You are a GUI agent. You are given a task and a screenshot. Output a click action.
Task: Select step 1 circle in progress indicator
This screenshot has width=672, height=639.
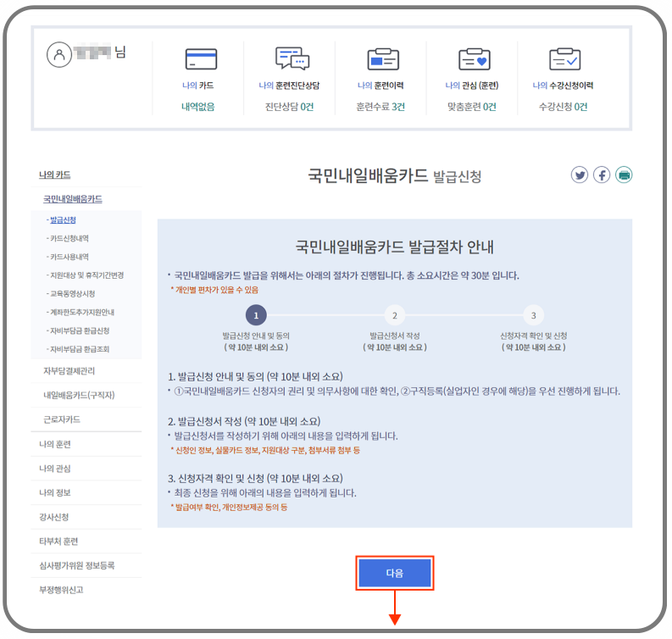pyautogui.click(x=256, y=315)
